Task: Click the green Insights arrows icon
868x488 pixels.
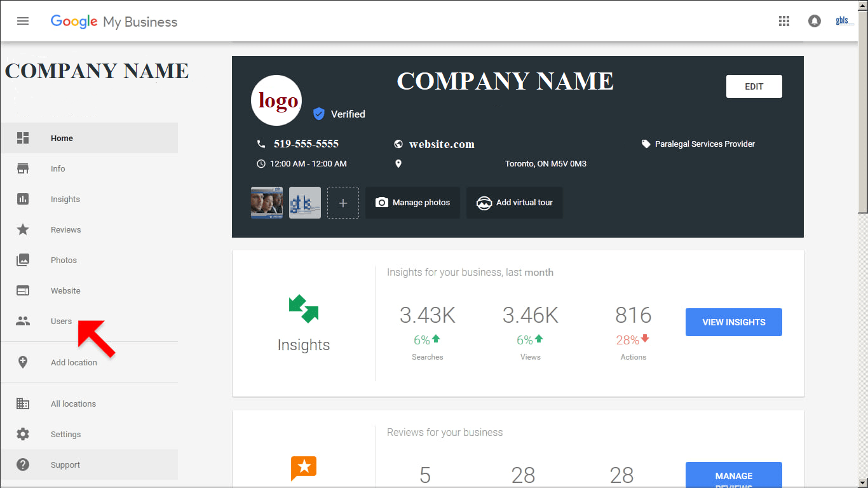Action: 304,308
